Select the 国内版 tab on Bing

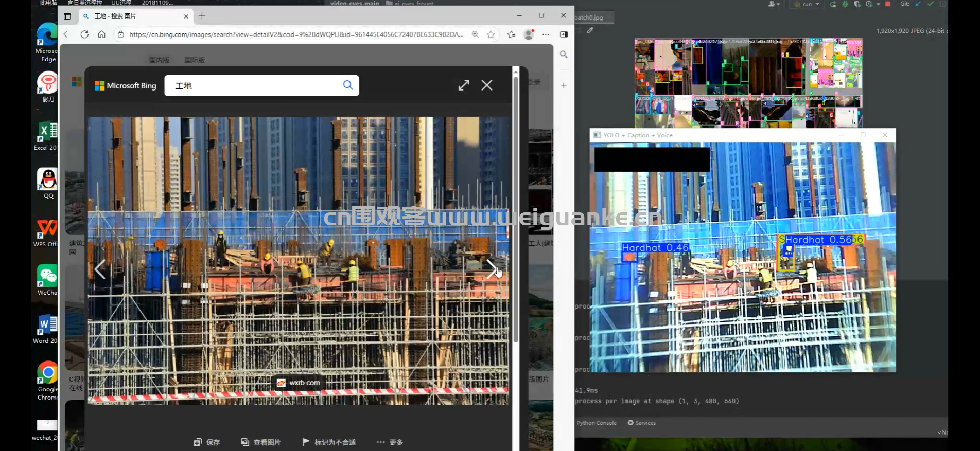click(159, 60)
